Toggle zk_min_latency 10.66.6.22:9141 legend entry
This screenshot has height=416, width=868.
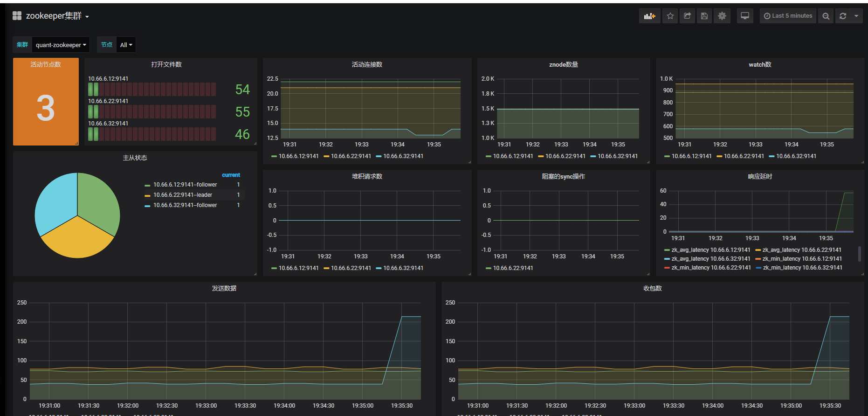[708, 268]
